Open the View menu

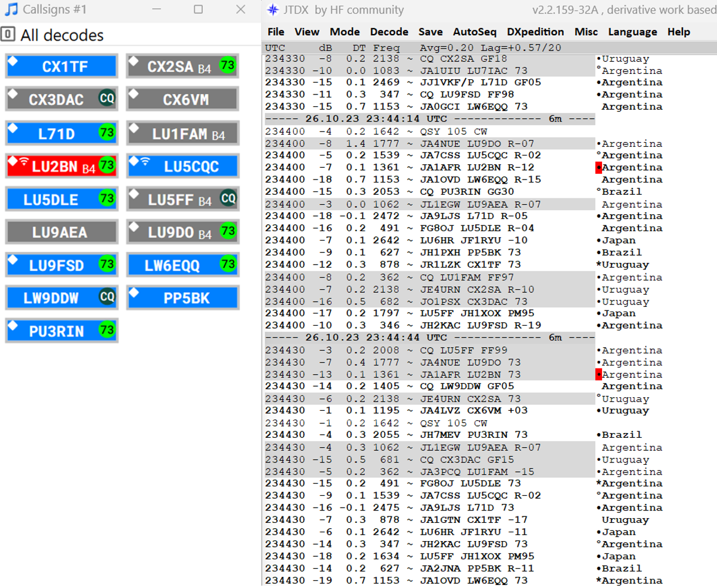click(x=307, y=32)
